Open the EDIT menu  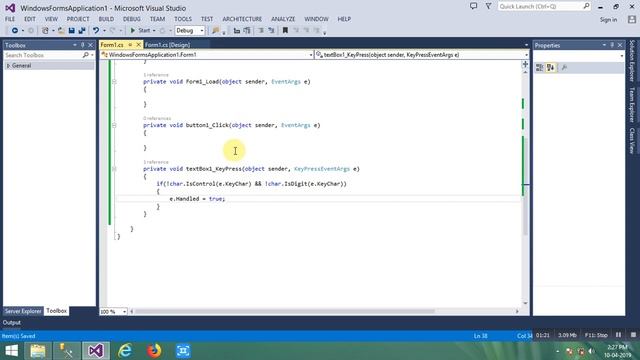point(30,19)
